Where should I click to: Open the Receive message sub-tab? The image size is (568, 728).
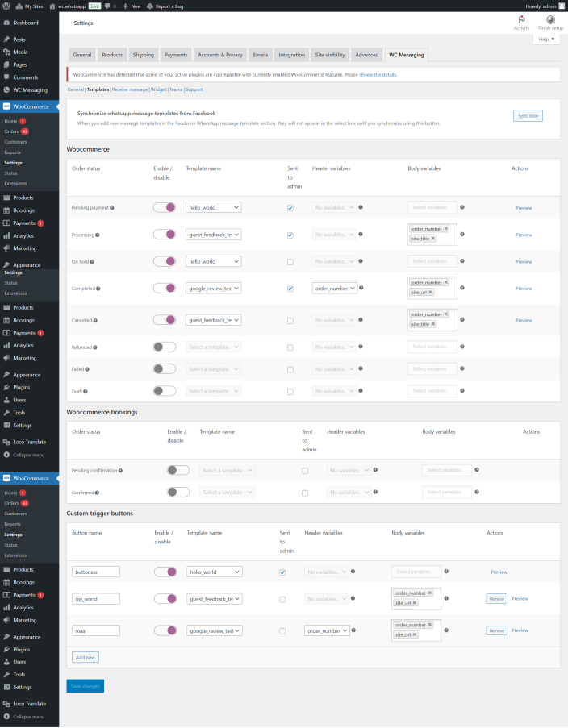pyautogui.click(x=130, y=89)
